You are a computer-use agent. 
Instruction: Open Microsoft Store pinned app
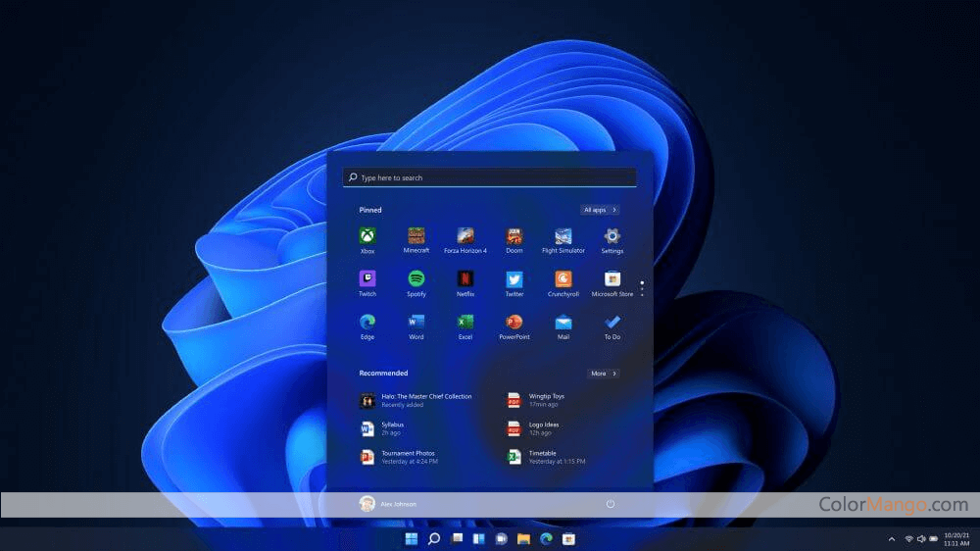click(x=612, y=279)
